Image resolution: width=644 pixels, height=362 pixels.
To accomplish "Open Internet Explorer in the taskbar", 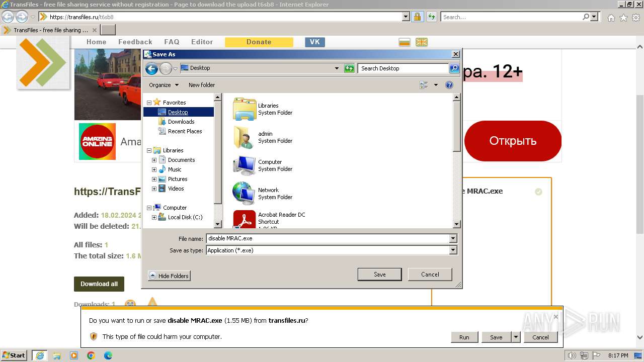I will click(40, 355).
